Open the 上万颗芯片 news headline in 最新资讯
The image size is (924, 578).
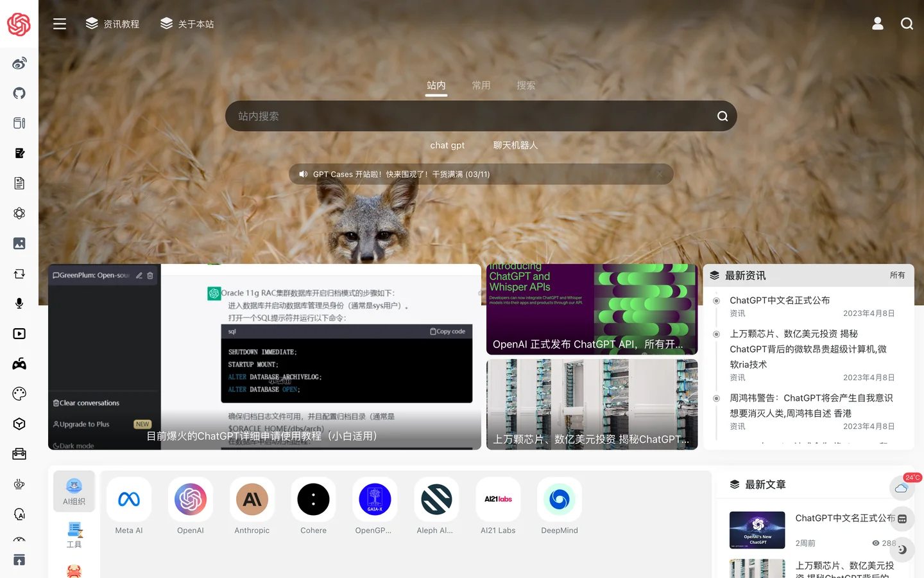click(808, 349)
